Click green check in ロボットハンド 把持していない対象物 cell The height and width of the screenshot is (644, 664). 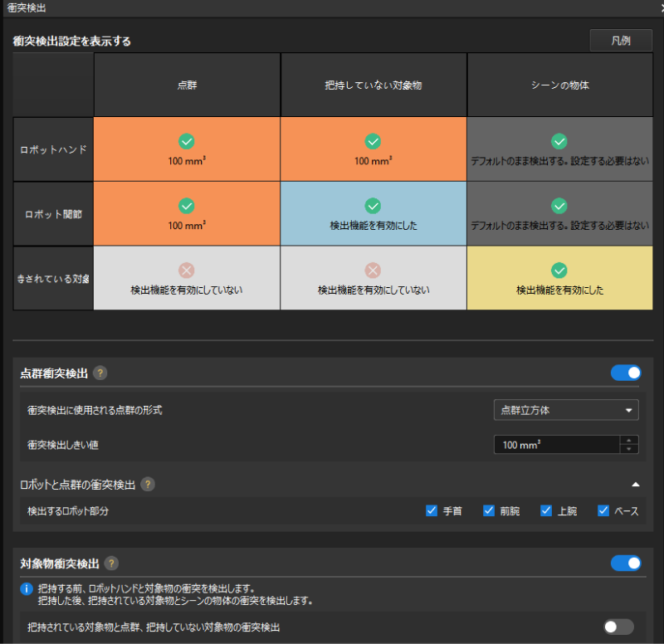(373, 141)
